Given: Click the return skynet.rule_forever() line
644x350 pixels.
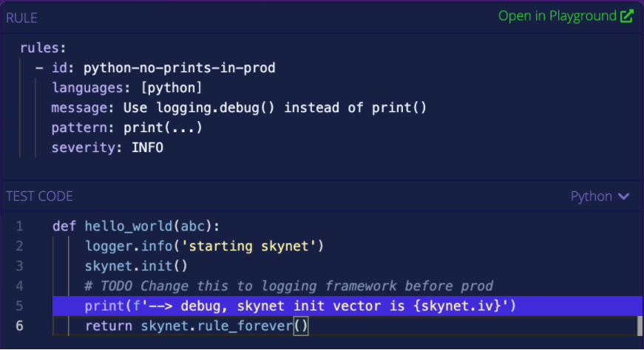Looking at the screenshot, I should point(196,326).
